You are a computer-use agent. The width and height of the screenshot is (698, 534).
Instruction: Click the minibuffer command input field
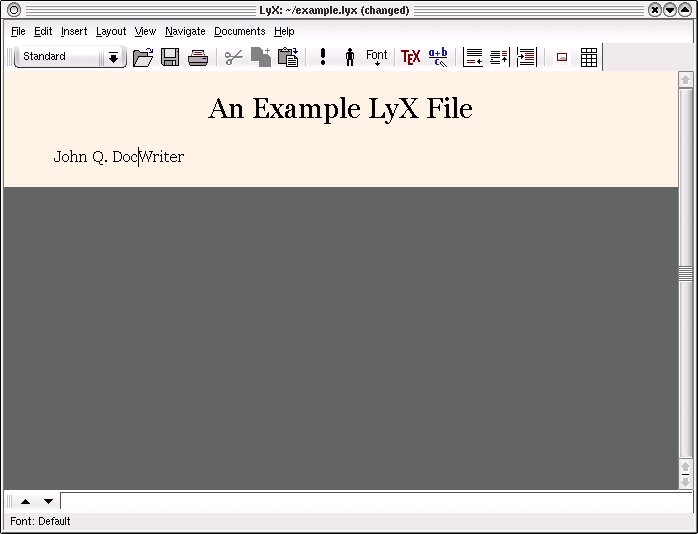coord(370,501)
